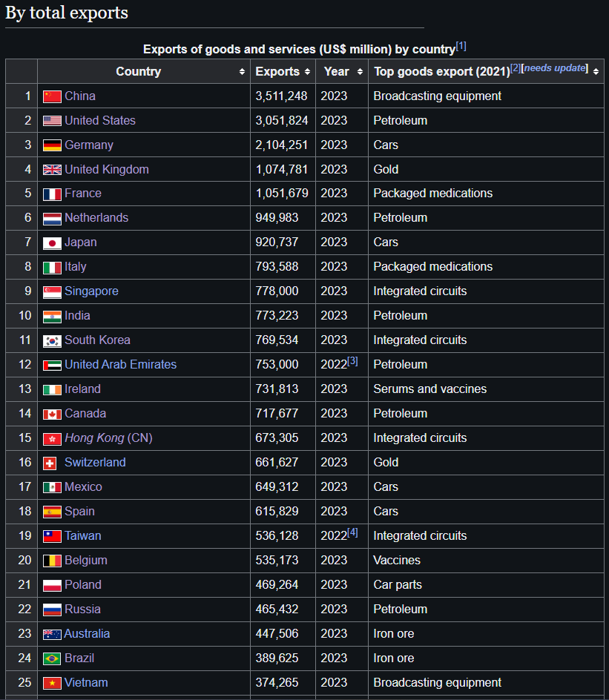This screenshot has width=609, height=700.
Task: Click the United Arab Emirates flag icon
Action: pos(52,366)
